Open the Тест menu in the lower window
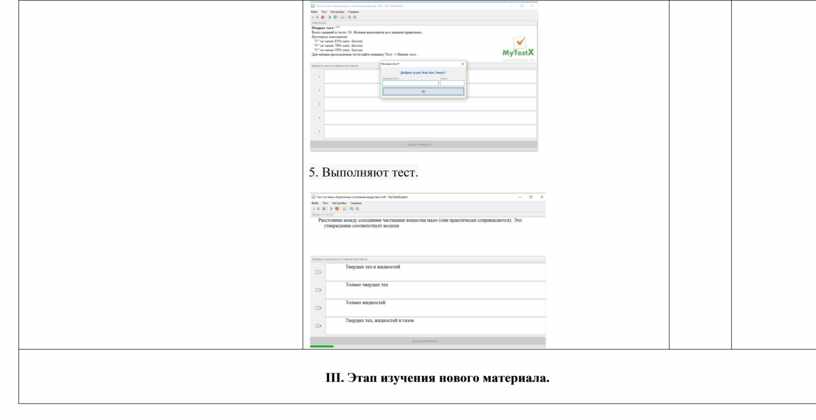The width and height of the screenshot is (816, 420). (325, 203)
